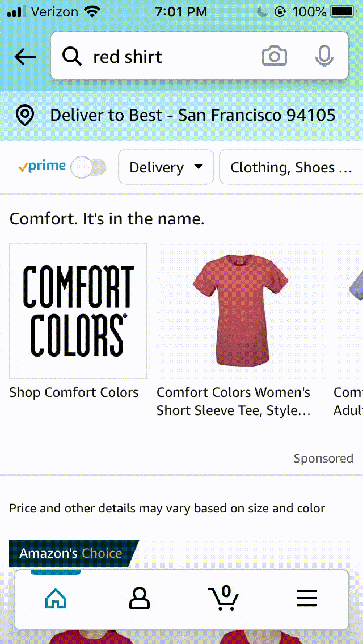Tap Deliver to Best San Francisco address

pyautogui.click(x=193, y=116)
